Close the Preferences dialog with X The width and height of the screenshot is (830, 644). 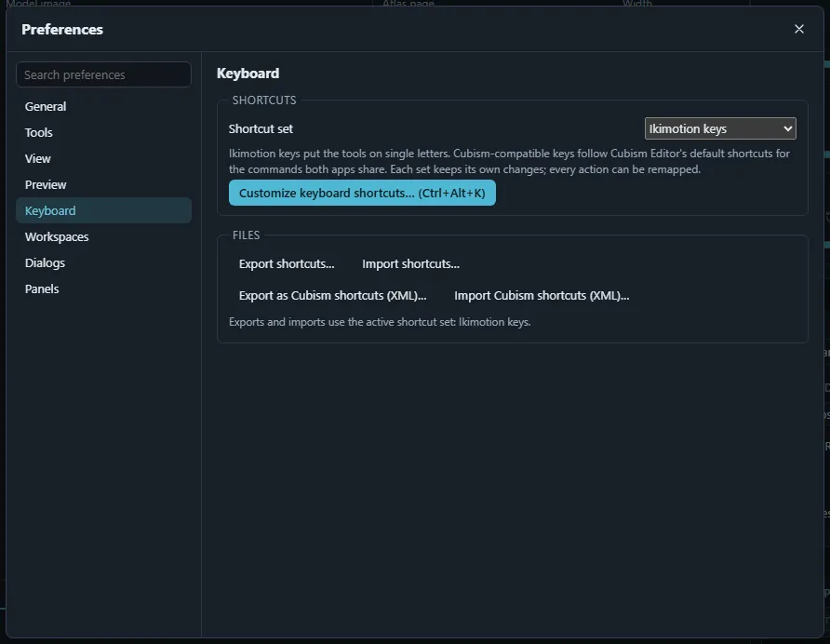coord(798,29)
